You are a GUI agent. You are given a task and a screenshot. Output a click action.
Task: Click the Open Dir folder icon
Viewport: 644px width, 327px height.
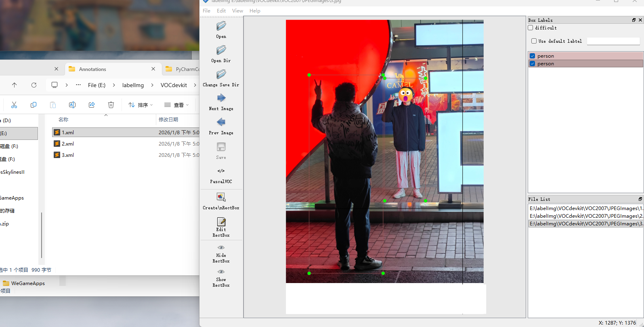click(x=221, y=50)
